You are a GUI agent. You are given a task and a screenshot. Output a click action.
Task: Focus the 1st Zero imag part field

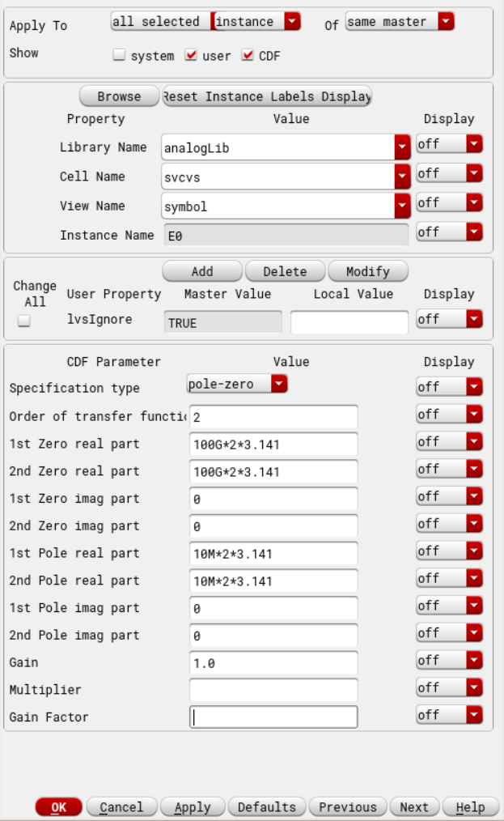coord(273,499)
